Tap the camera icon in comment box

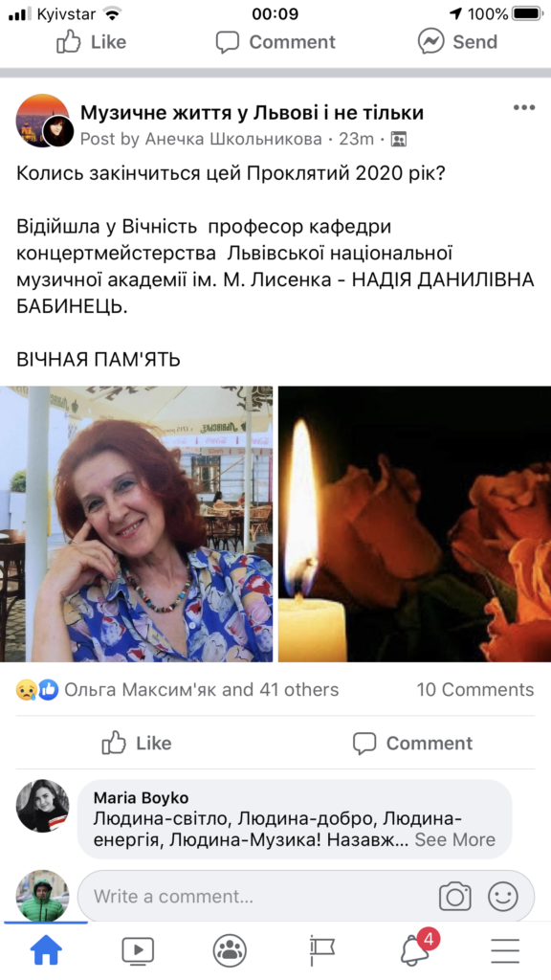[454, 897]
